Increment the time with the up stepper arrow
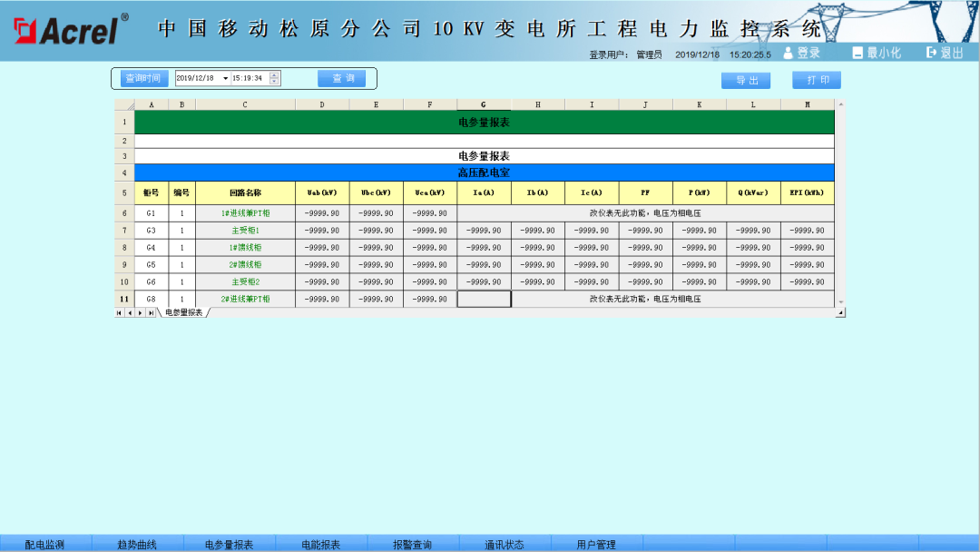980x552 pixels. tap(274, 75)
